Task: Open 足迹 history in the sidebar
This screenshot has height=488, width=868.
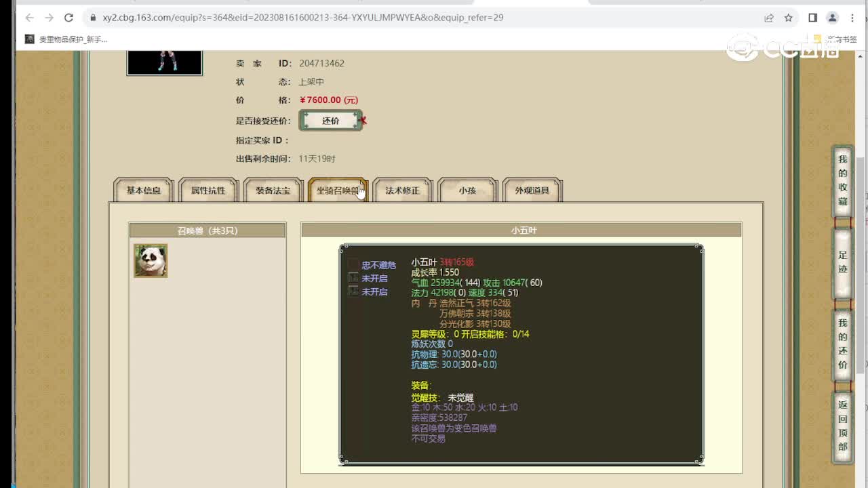Action: 842,262
